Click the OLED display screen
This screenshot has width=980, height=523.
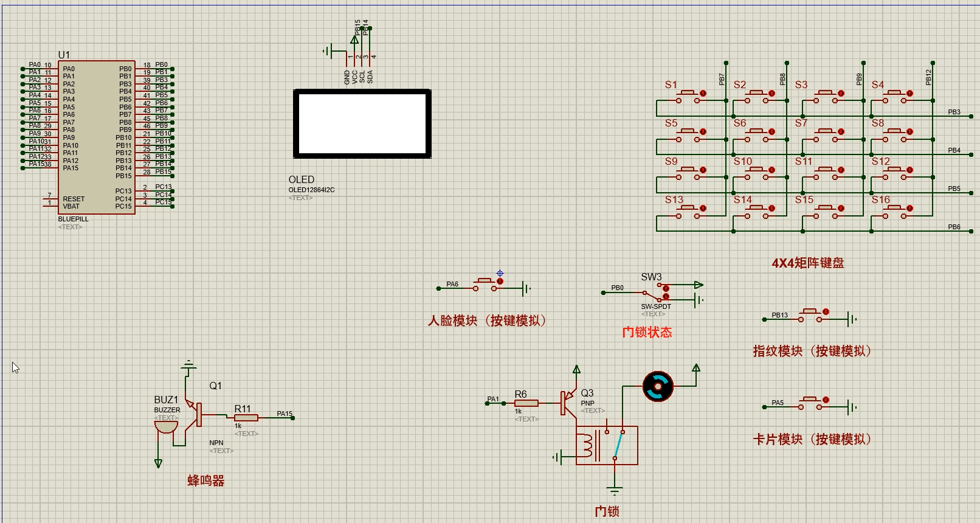(362, 124)
